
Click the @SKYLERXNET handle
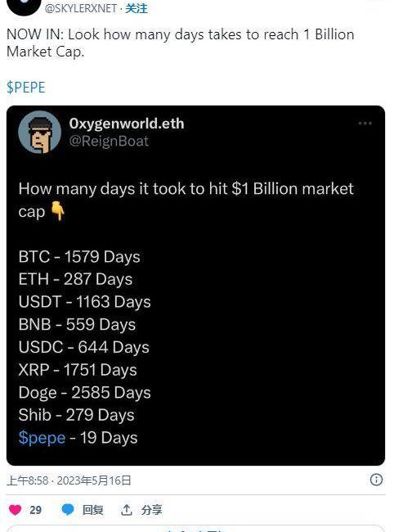(x=81, y=8)
